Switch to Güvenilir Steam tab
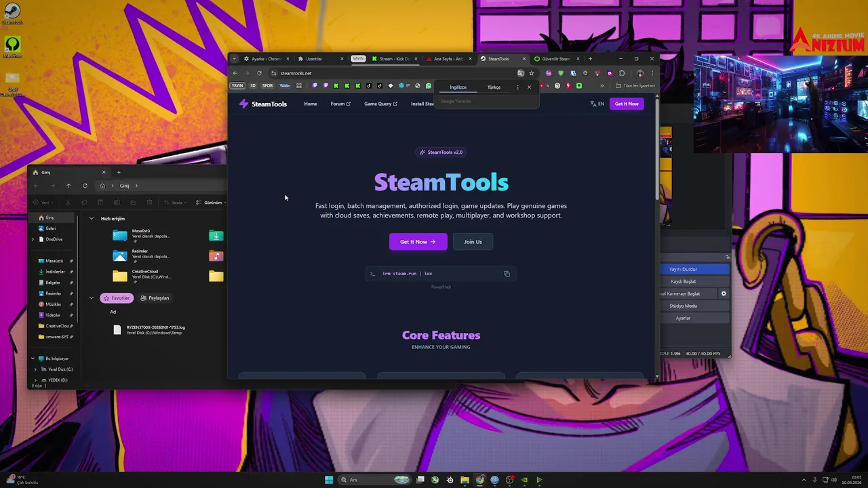Screen dimensions: 868x488 point(556,59)
